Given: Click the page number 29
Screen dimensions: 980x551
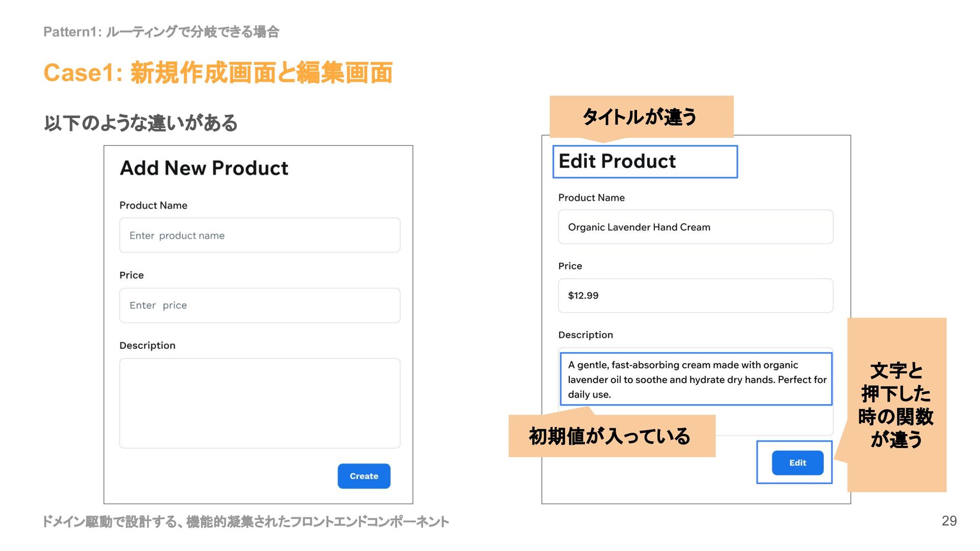Looking at the screenshot, I should pos(949,521).
